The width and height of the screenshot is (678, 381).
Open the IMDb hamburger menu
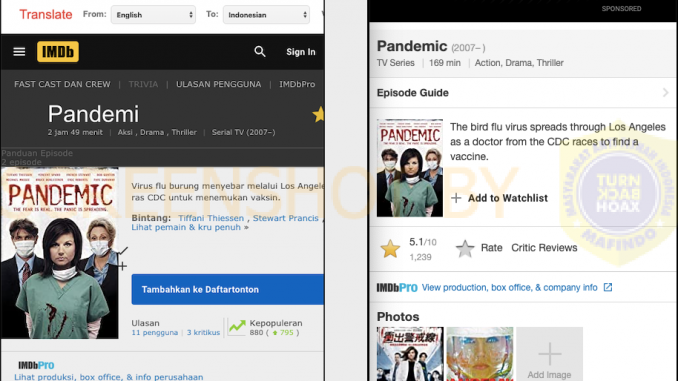pyautogui.click(x=19, y=52)
